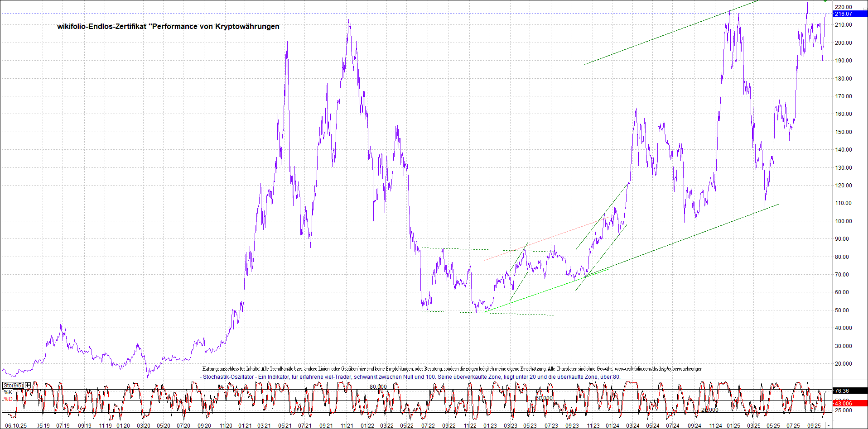Click the red 43.006 stochastic value tag

pos(849,403)
